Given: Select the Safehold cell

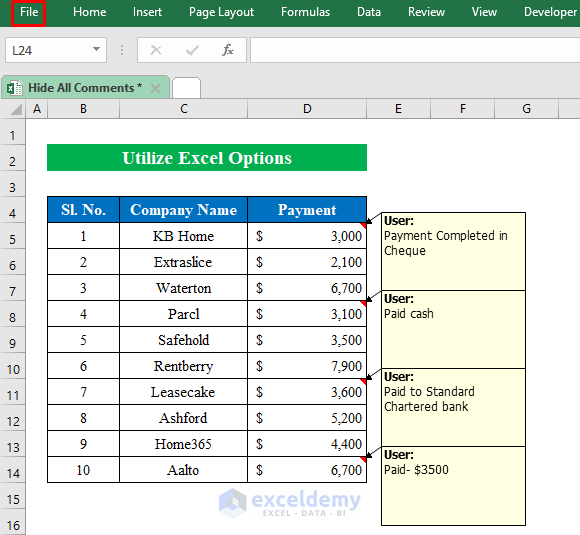Looking at the screenshot, I should click(x=183, y=340).
